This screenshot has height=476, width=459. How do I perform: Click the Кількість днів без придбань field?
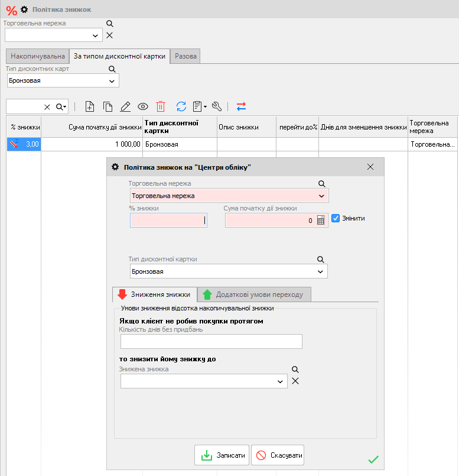pyautogui.click(x=211, y=342)
